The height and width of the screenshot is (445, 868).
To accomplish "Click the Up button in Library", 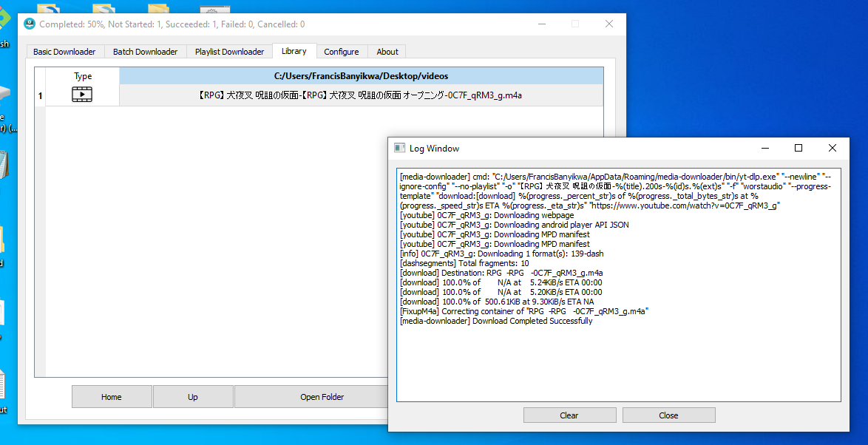I will point(193,397).
